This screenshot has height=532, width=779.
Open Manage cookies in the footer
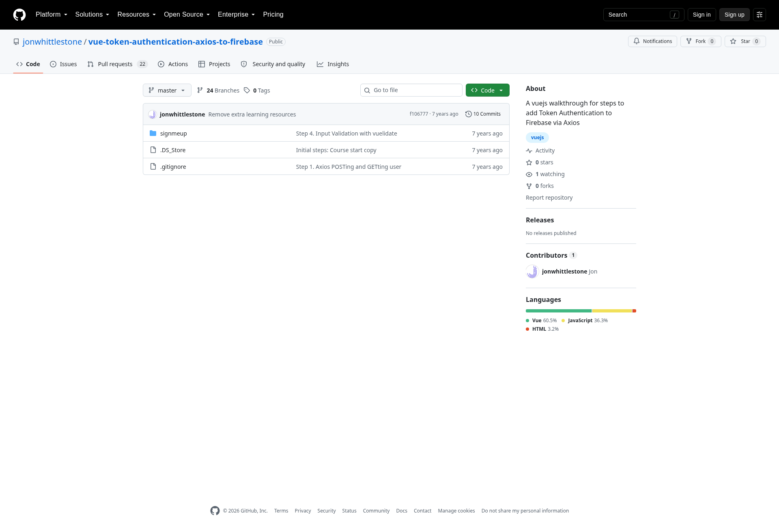click(456, 511)
